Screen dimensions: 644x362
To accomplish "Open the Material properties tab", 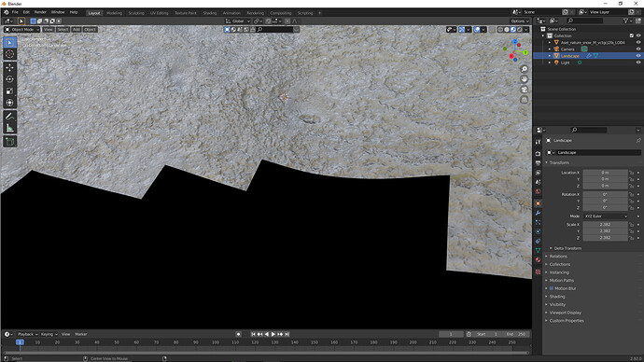I will pos(538,259).
